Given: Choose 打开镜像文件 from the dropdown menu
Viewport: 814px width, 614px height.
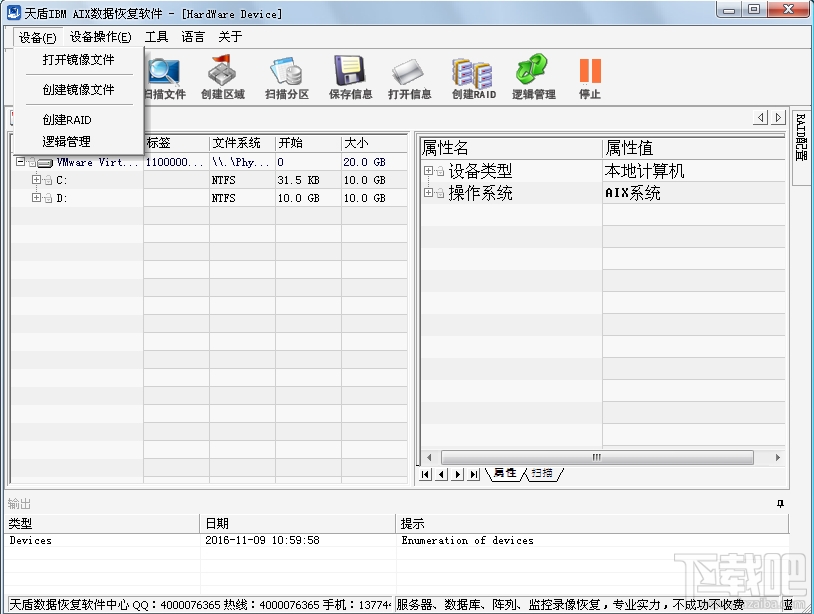Looking at the screenshot, I should tap(78, 60).
